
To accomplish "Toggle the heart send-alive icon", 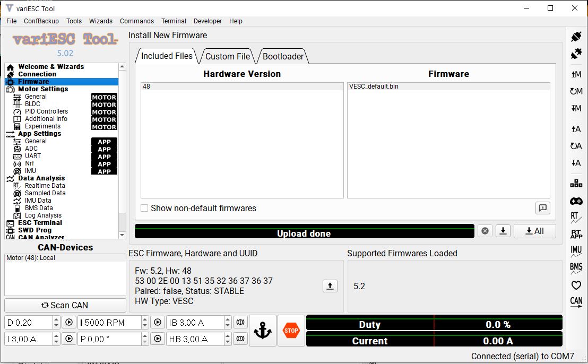I will [576, 285].
